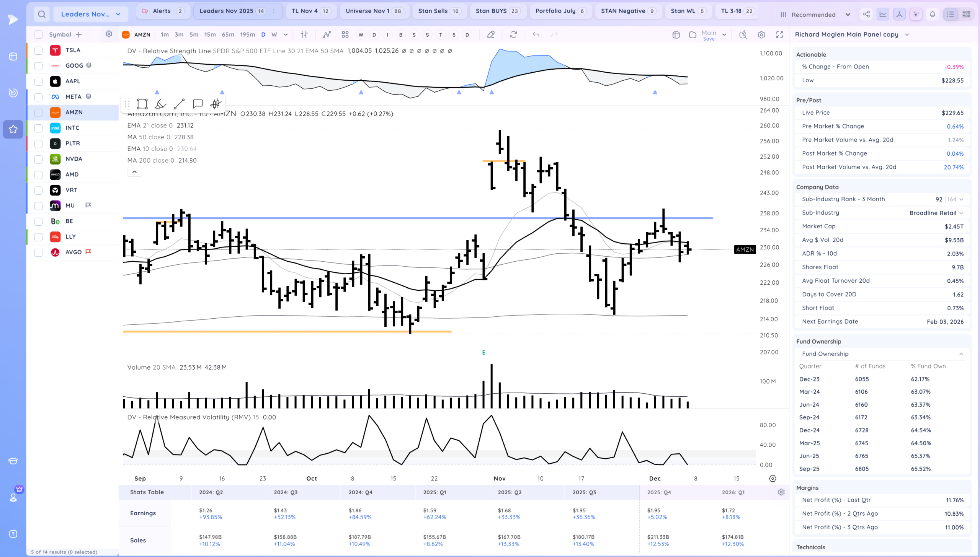Image resolution: width=980 pixels, height=557 pixels.
Task: Toggle the select-all Symbol checkbox
Action: (x=38, y=34)
